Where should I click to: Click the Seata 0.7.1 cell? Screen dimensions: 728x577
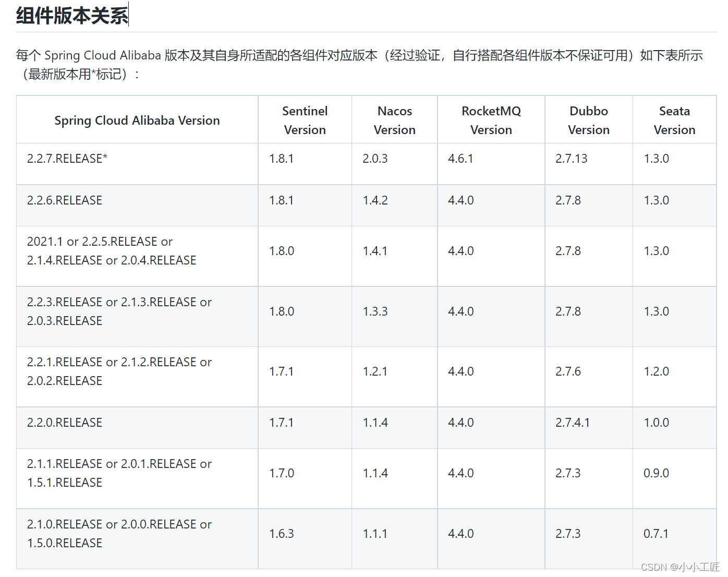[x=656, y=534]
